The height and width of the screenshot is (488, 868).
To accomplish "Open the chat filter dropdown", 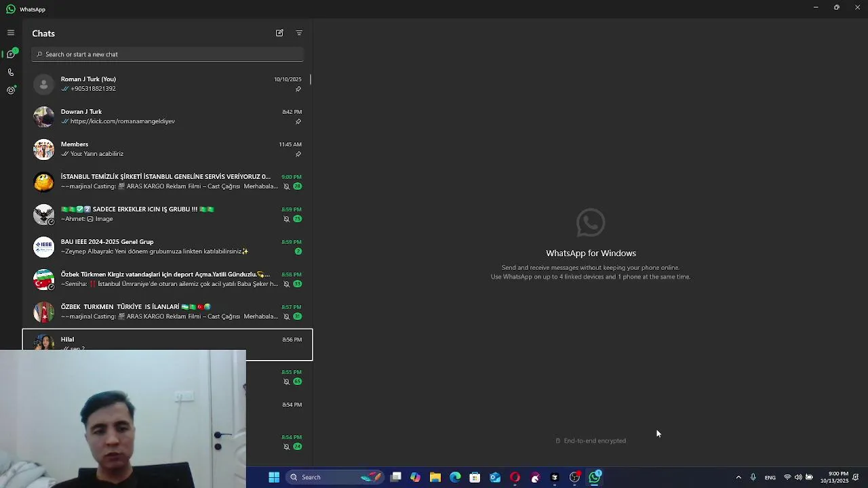I will pos(299,33).
